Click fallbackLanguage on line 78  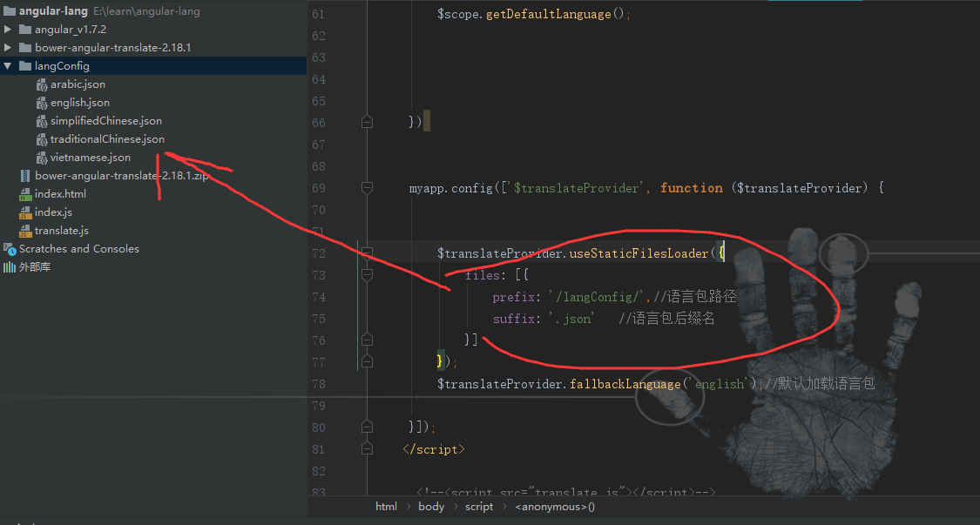(x=625, y=384)
